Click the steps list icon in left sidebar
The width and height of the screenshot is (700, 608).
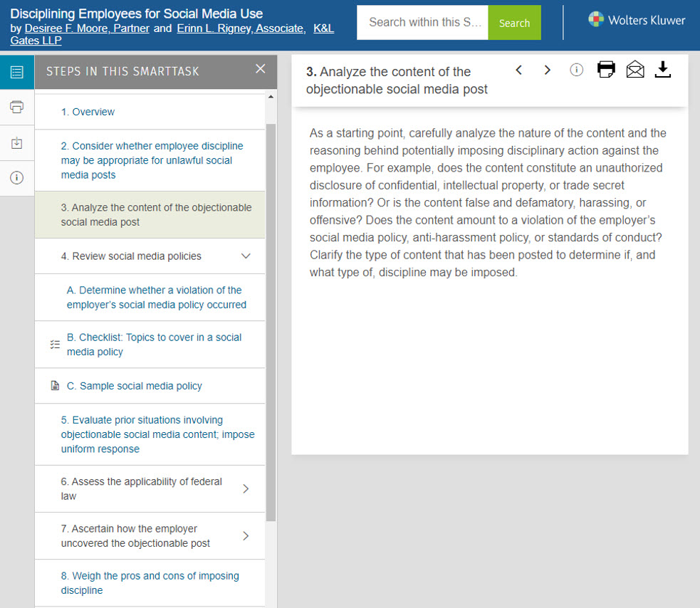tap(17, 72)
